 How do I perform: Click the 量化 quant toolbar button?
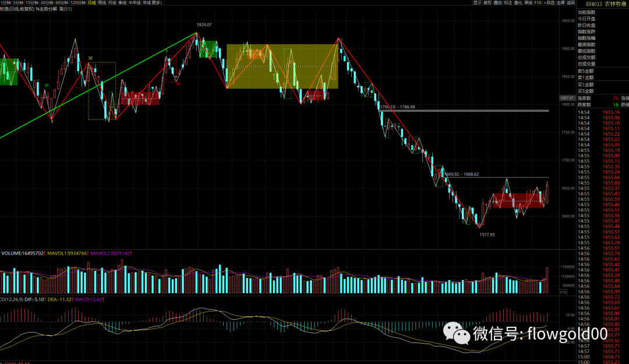[518, 3]
